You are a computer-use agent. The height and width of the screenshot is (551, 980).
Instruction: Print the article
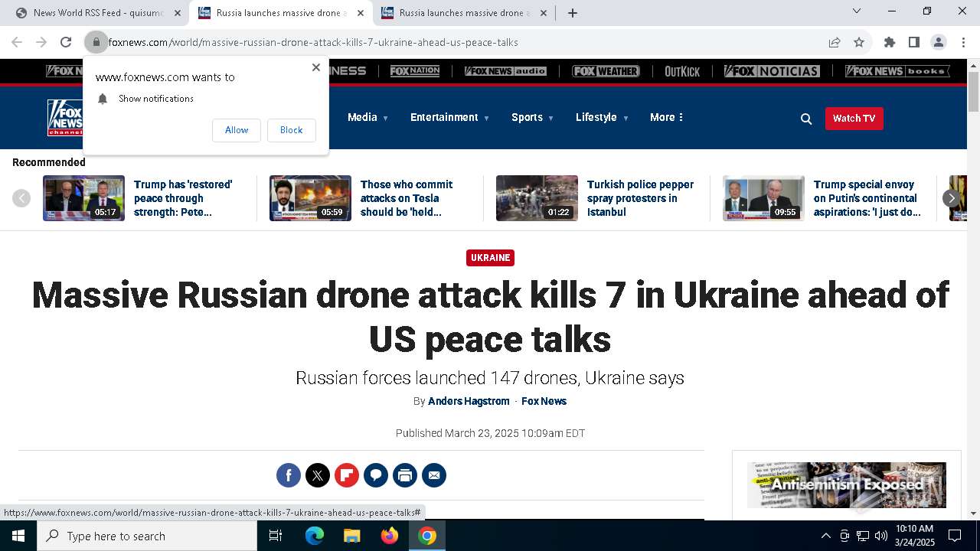coord(405,475)
